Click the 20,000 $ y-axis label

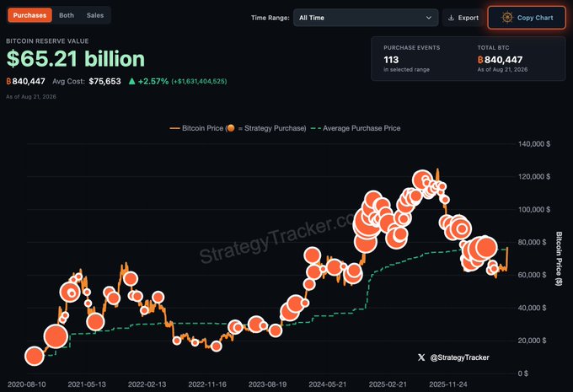pyautogui.click(x=532, y=341)
